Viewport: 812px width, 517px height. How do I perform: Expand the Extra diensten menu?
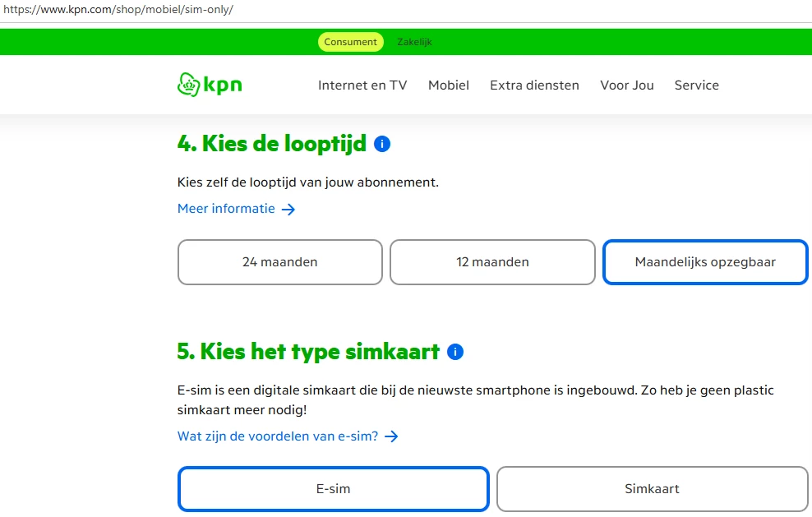coord(534,85)
